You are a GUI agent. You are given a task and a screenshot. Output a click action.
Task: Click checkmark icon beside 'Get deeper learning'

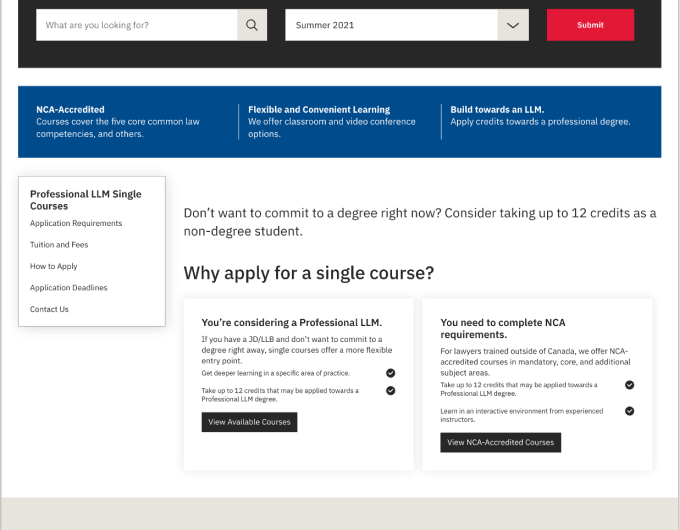click(x=391, y=373)
